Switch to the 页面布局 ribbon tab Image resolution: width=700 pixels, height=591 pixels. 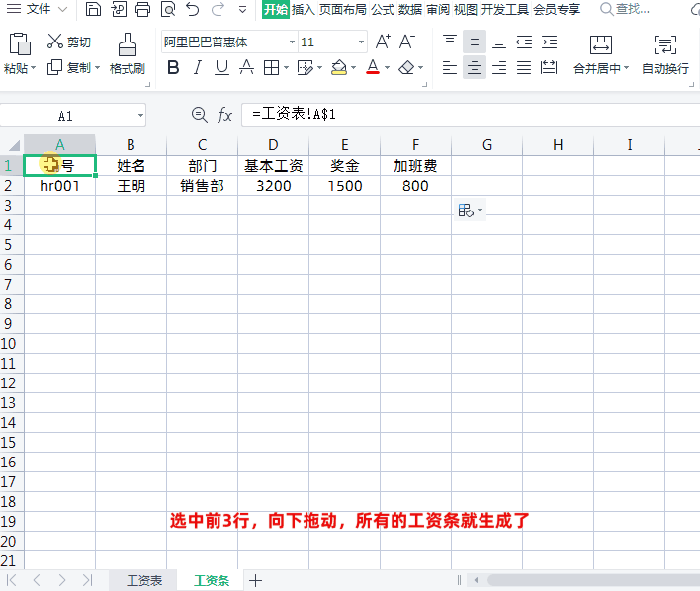click(x=343, y=9)
